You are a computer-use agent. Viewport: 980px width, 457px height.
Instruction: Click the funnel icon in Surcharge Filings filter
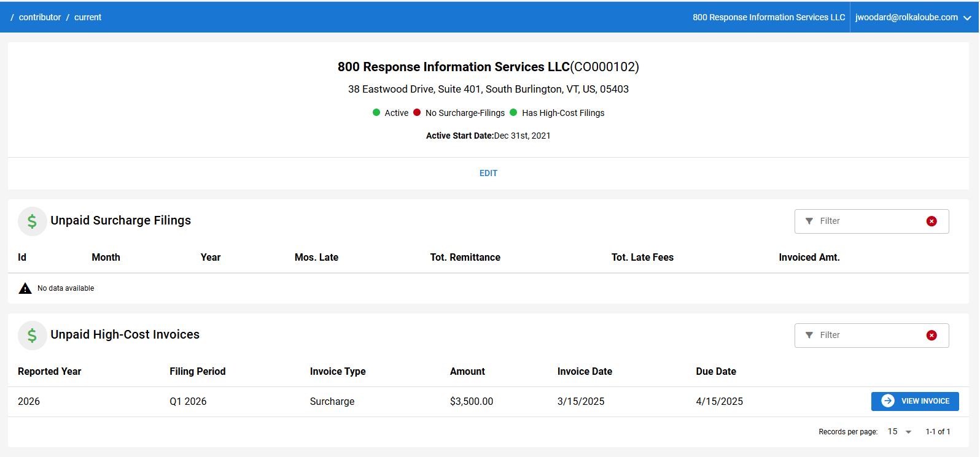809,221
